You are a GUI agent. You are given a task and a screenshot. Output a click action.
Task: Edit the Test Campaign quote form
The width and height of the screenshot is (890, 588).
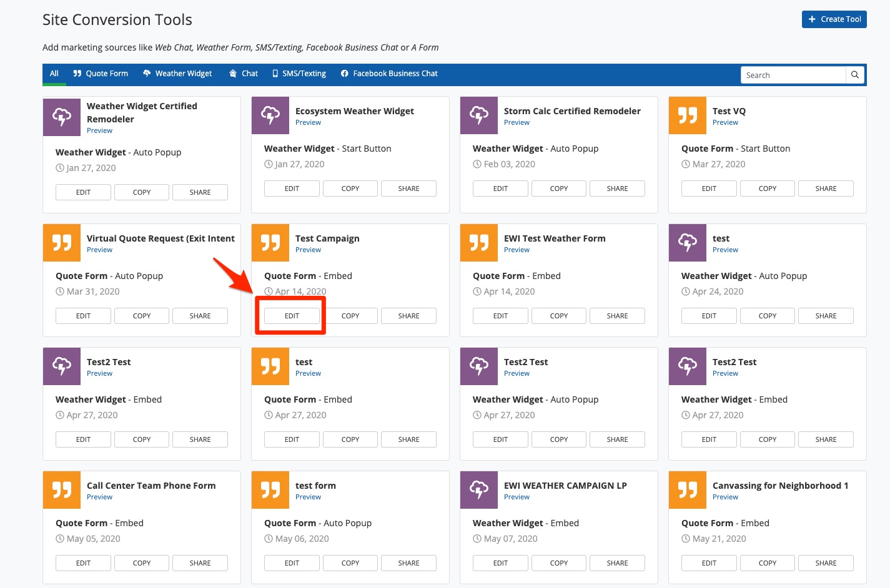click(292, 316)
